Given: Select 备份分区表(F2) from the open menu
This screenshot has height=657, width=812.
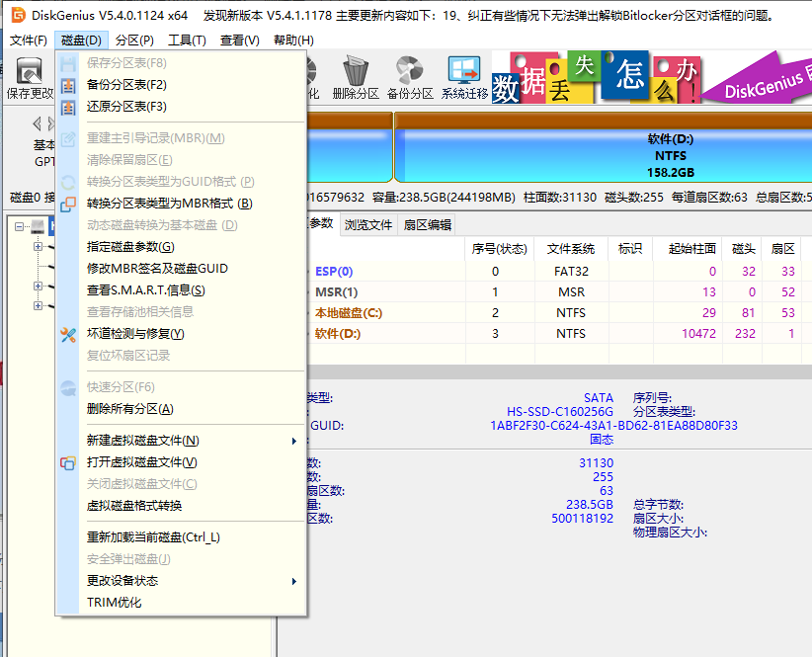Looking at the screenshot, I should [128, 84].
